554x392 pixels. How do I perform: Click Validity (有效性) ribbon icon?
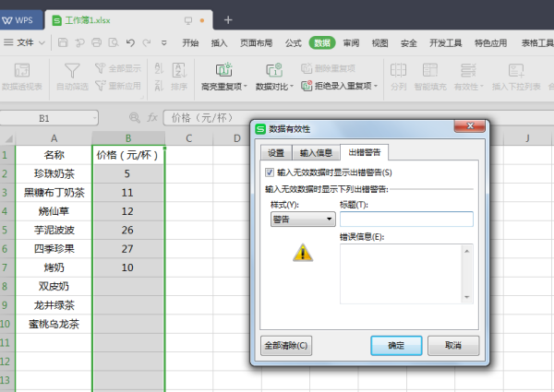(x=468, y=70)
